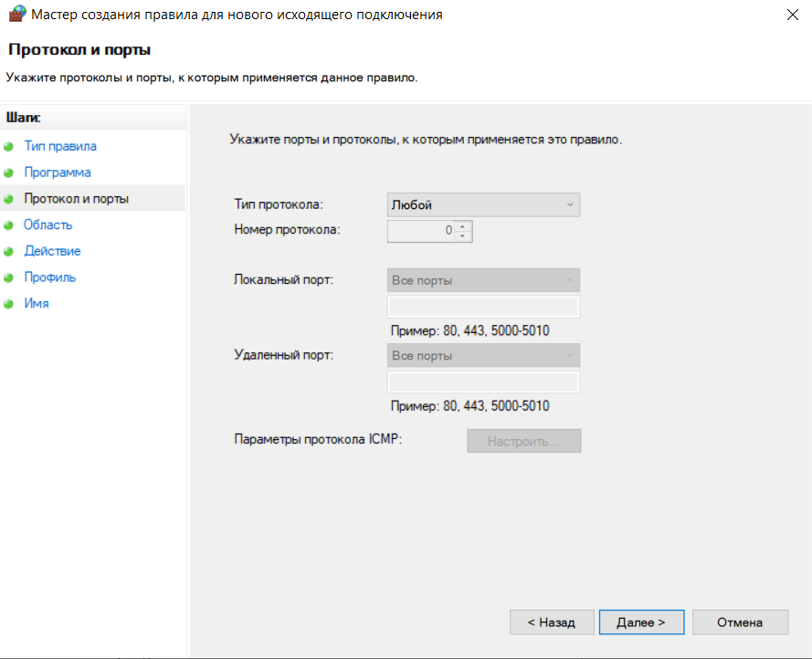Increase Номер протокола with up arrow
Image resolution: width=812 pixels, height=659 pixels.
pos(462,226)
